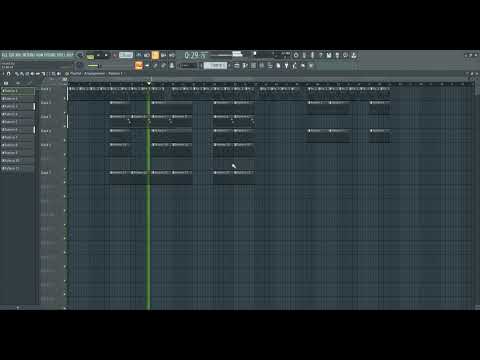
Task: Click the Track 3 header label
Action: point(46,117)
